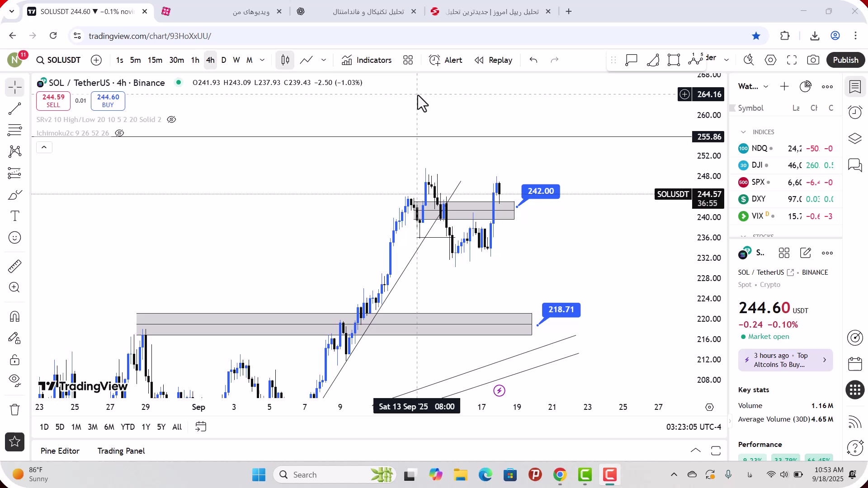
Task: Publish the chart idea
Action: (x=845, y=60)
